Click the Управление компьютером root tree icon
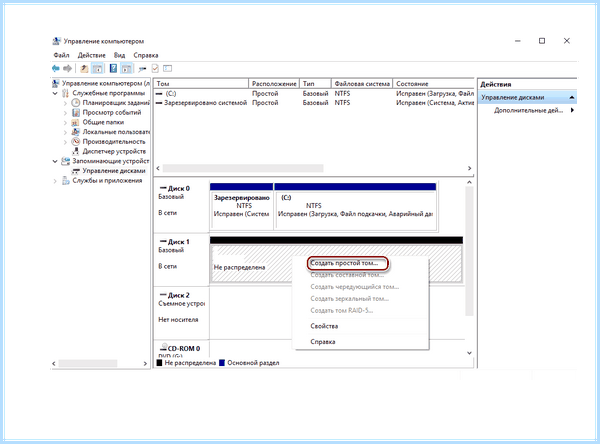 (56, 83)
